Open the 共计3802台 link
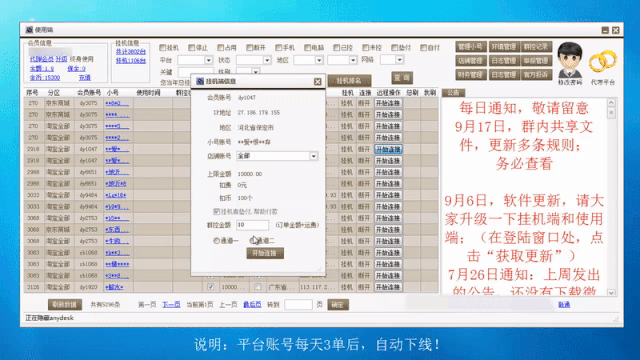This screenshot has height=360, width=640. tap(130, 52)
